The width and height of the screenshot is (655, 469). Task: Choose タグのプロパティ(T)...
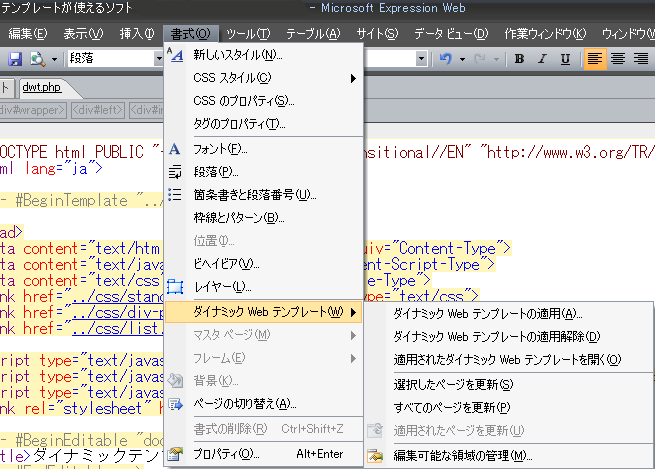[x=264, y=124]
